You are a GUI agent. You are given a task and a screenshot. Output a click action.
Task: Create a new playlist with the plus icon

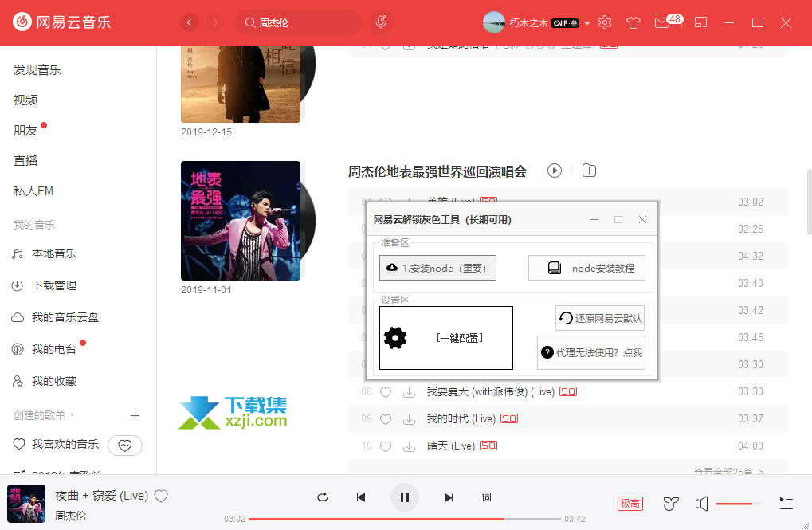coord(135,415)
